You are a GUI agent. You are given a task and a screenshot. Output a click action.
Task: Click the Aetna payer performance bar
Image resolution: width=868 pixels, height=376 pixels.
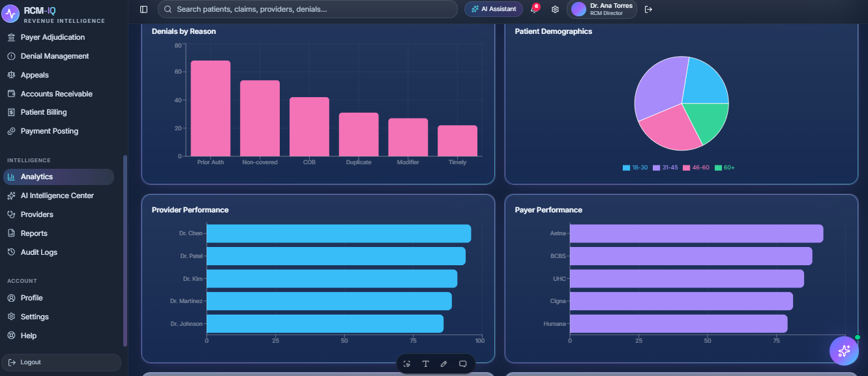[696, 233]
